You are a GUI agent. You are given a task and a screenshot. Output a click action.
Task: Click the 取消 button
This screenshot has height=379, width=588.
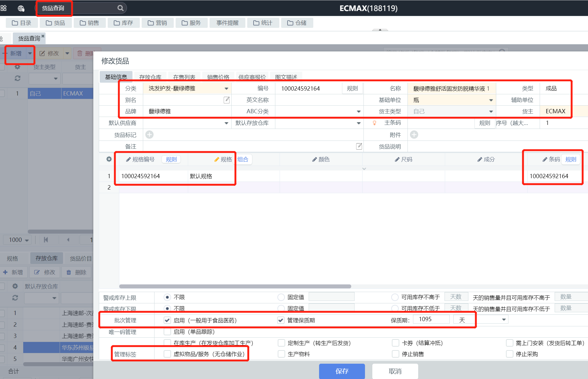[395, 371]
